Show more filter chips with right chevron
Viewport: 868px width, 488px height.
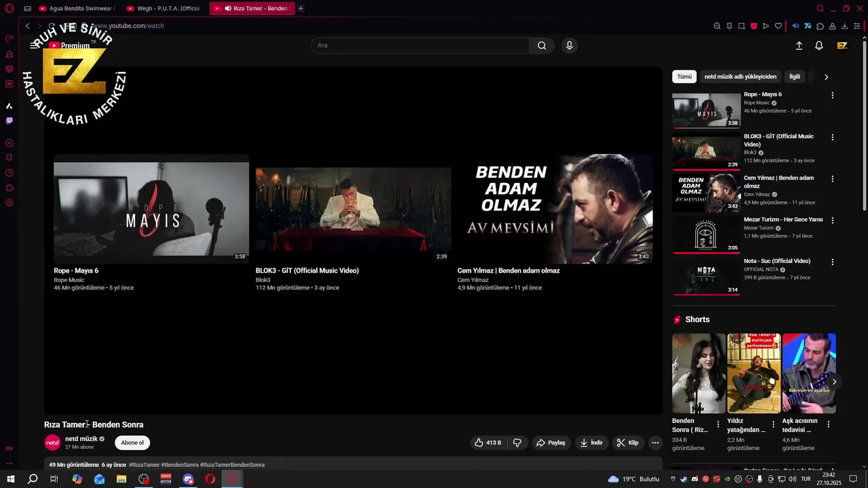pyautogui.click(x=826, y=77)
